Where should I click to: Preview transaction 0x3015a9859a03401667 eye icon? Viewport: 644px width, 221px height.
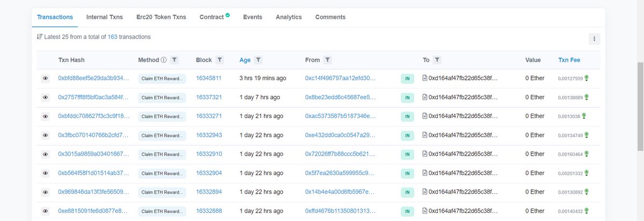point(46,154)
